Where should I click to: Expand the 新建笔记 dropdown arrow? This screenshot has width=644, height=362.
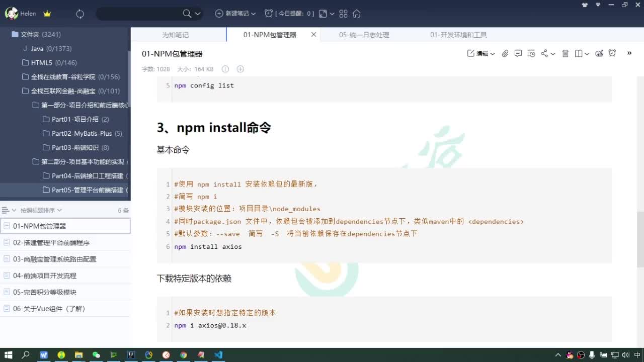(x=253, y=14)
